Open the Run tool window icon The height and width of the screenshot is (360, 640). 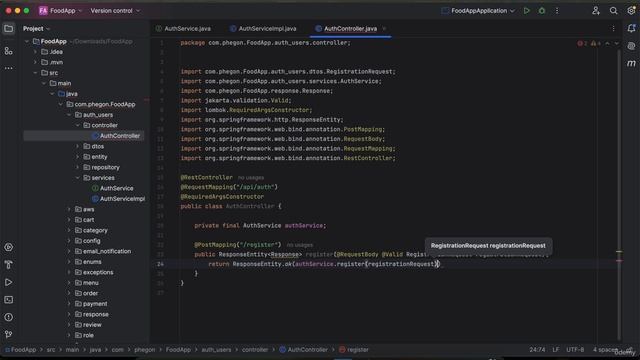pos(9,282)
